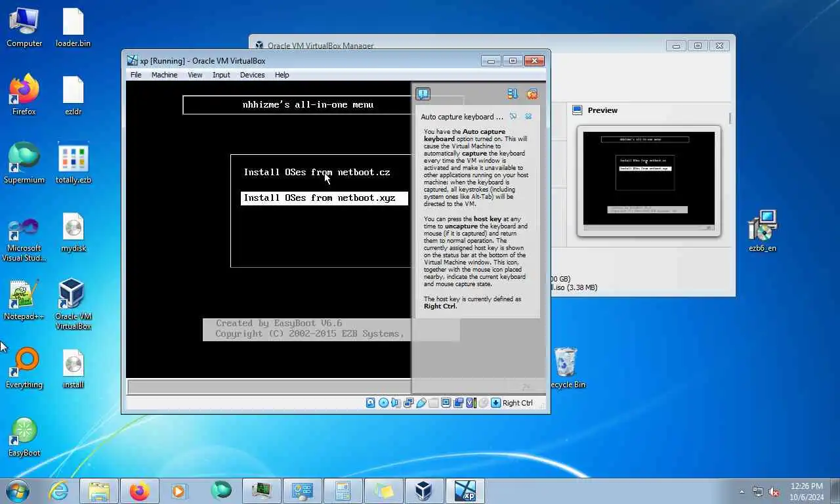Click the Computer desktop icon
Image resolution: width=840 pixels, height=504 pixels.
(24, 28)
